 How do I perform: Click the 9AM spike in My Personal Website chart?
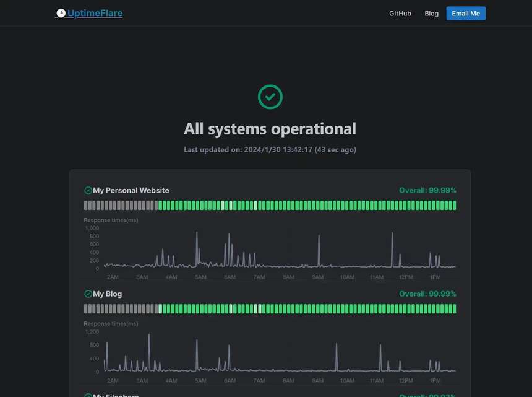319,237
